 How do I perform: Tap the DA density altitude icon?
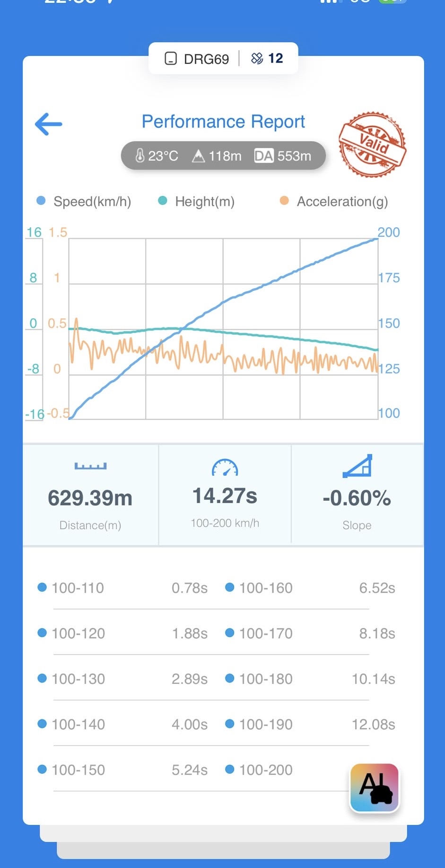[x=264, y=156]
